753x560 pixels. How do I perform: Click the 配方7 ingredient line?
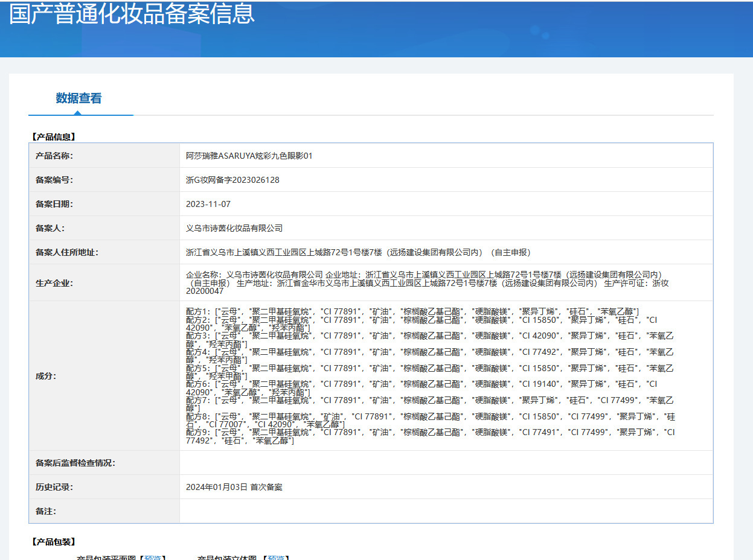coord(430,405)
